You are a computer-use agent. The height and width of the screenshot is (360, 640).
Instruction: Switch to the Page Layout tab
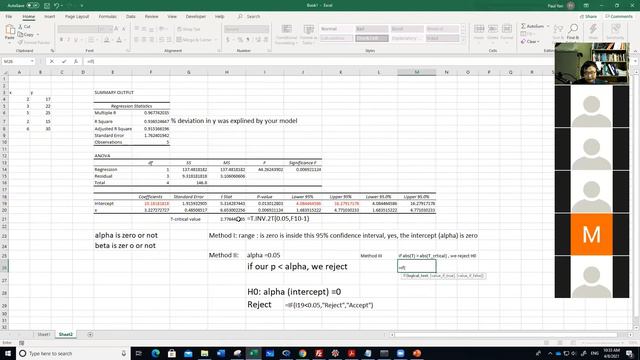77,17
